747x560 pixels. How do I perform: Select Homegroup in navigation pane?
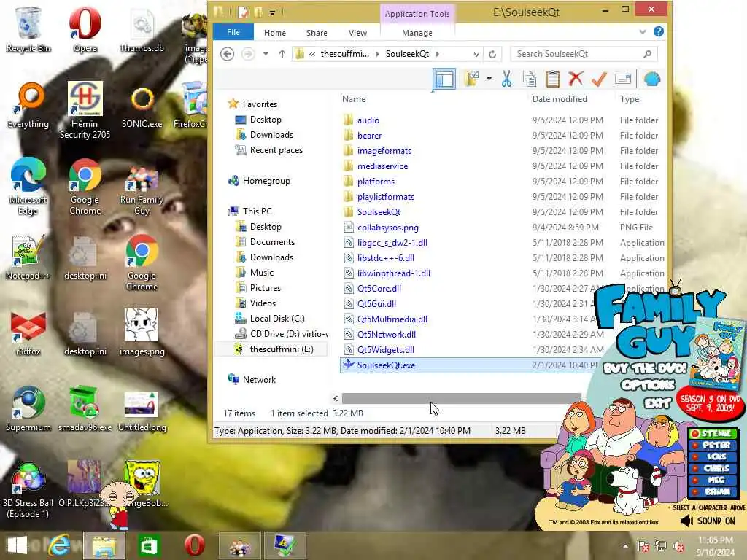266,181
